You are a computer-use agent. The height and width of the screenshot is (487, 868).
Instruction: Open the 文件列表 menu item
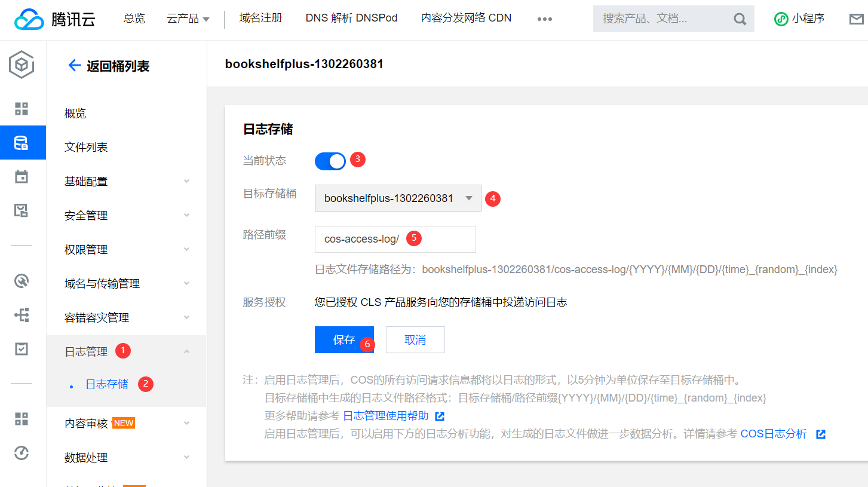[x=86, y=147]
